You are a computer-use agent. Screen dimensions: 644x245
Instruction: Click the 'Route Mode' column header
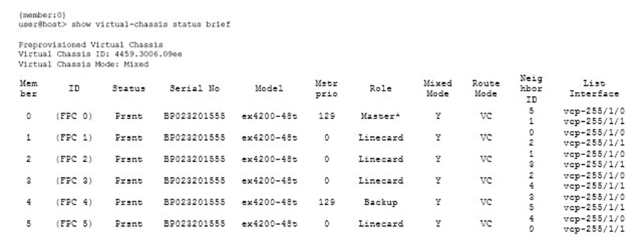pos(486,89)
